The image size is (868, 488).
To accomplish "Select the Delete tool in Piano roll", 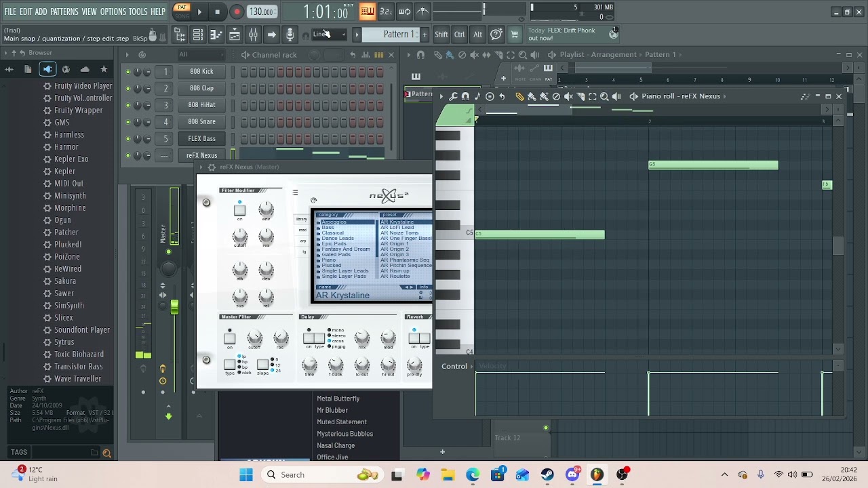I will 556,96.
